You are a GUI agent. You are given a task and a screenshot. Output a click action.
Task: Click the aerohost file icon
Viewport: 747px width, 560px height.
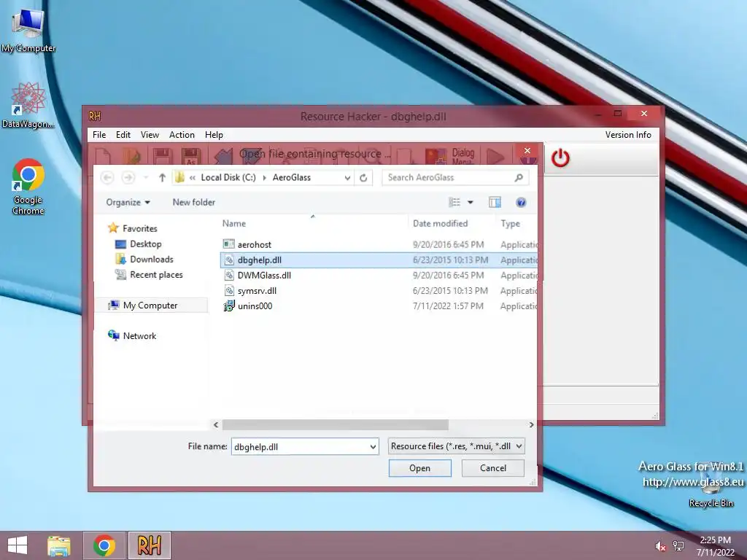(228, 244)
